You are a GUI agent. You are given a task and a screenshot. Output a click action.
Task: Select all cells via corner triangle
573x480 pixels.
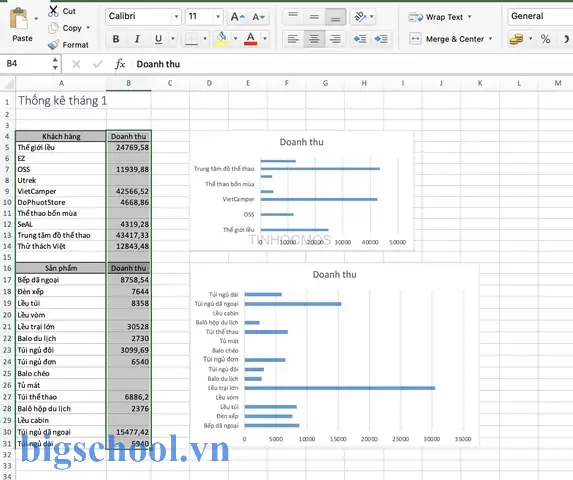[x=8, y=84]
